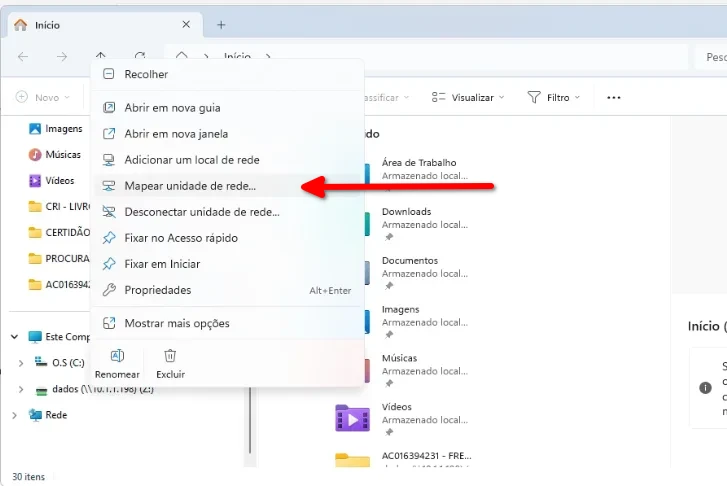This screenshot has width=727, height=486.
Task: Click the navigation pane scrollbar
Action: (x=250, y=420)
